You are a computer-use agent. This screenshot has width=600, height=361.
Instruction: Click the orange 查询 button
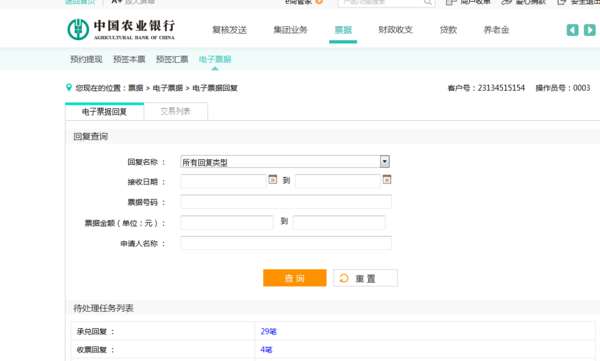[x=295, y=278]
